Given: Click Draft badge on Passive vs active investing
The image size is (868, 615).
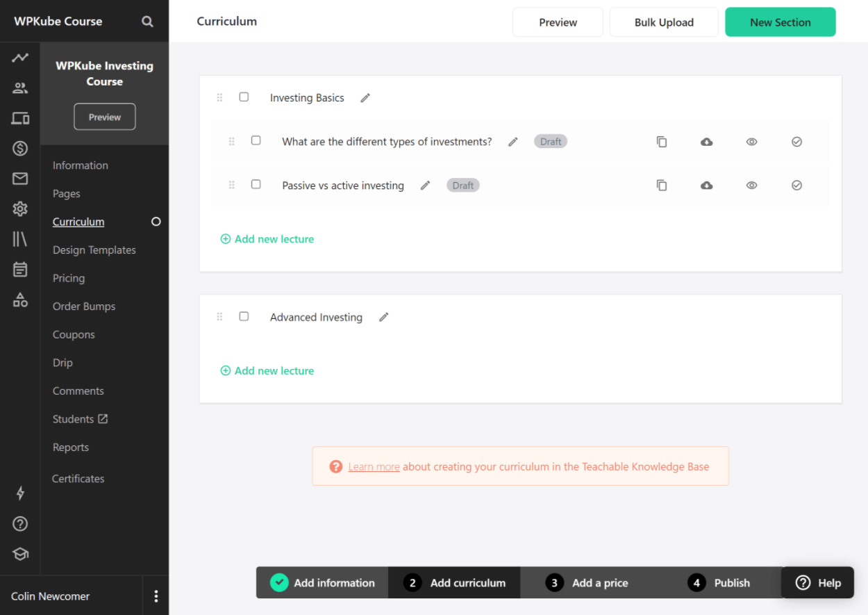Looking at the screenshot, I should pyautogui.click(x=463, y=186).
